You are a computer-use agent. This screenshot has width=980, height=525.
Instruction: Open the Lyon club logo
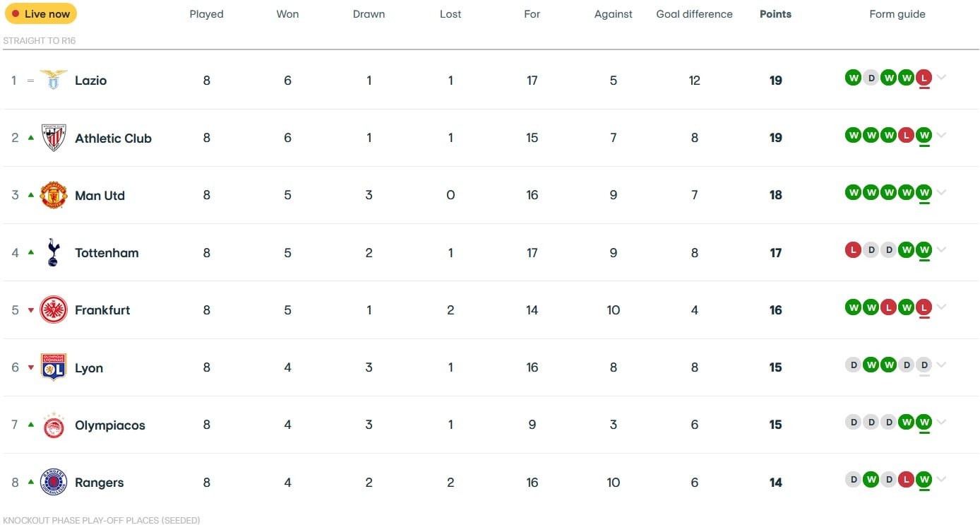tap(54, 367)
